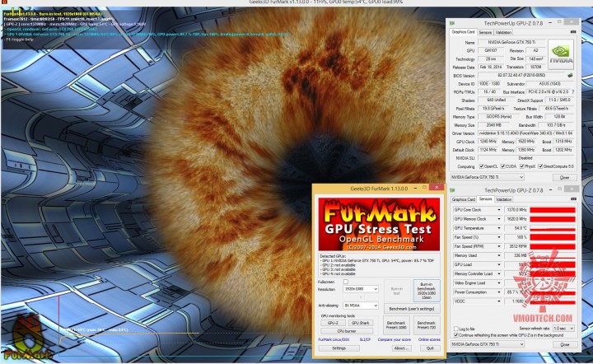Run Benchmark Preset:1080
593x364 pixels.
(x=396, y=325)
